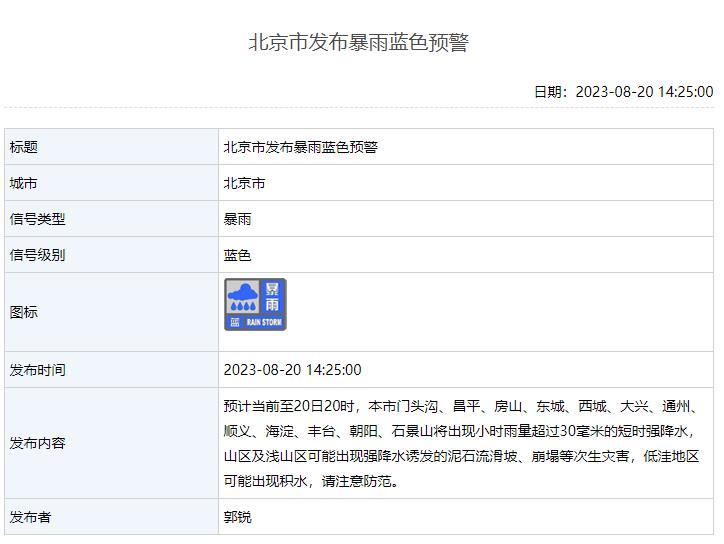Screen dimensions: 724x544
Task: Click the 发布者 row label
Action: coord(31,517)
